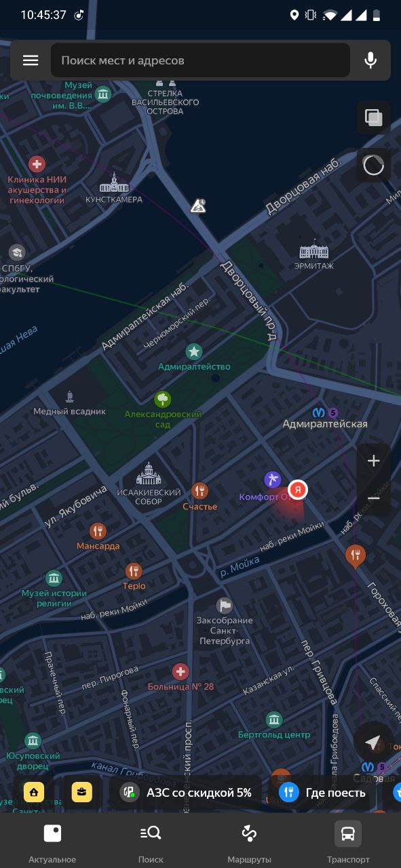Select Исаакиевский собор landmark icon
The height and width of the screenshot is (868, 401).
(x=149, y=473)
